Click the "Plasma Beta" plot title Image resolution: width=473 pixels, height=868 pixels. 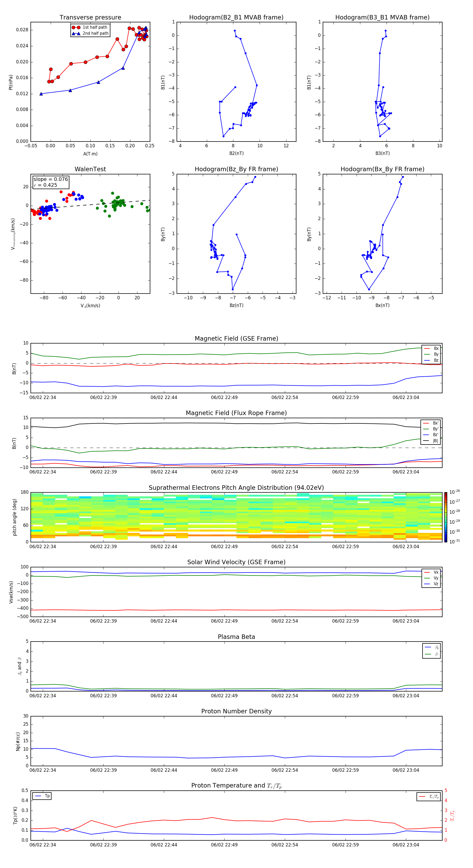[x=236, y=637]
